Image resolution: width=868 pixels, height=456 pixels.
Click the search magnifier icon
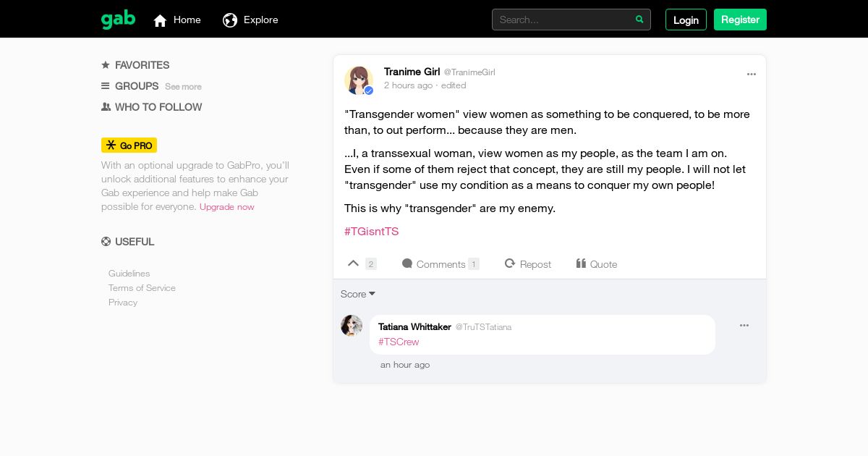[639, 20]
